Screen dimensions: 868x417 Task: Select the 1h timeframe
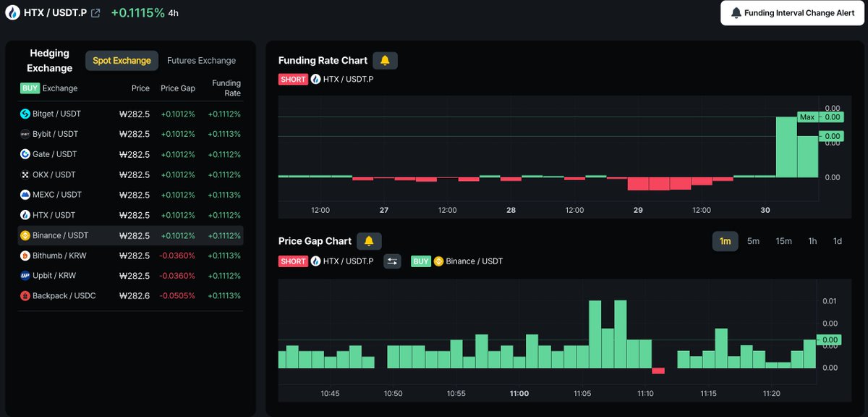click(812, 241)
